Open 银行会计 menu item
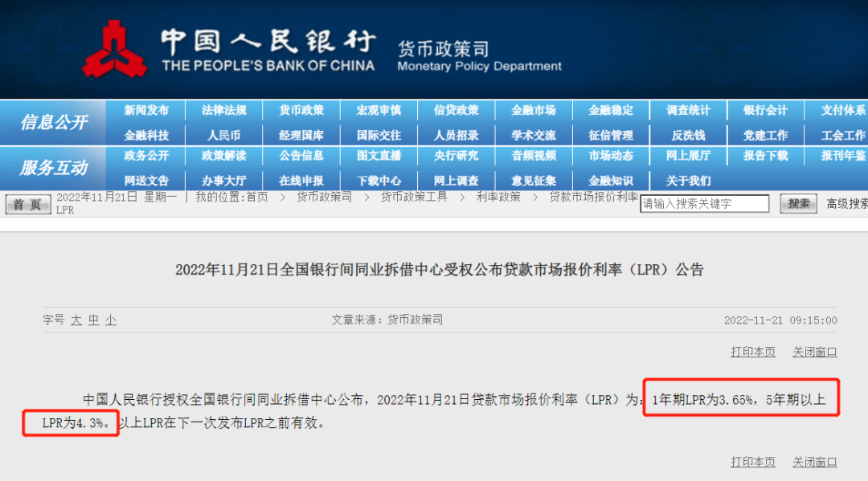The height and width of the screenshot is (481, 868). click(766, 111)
